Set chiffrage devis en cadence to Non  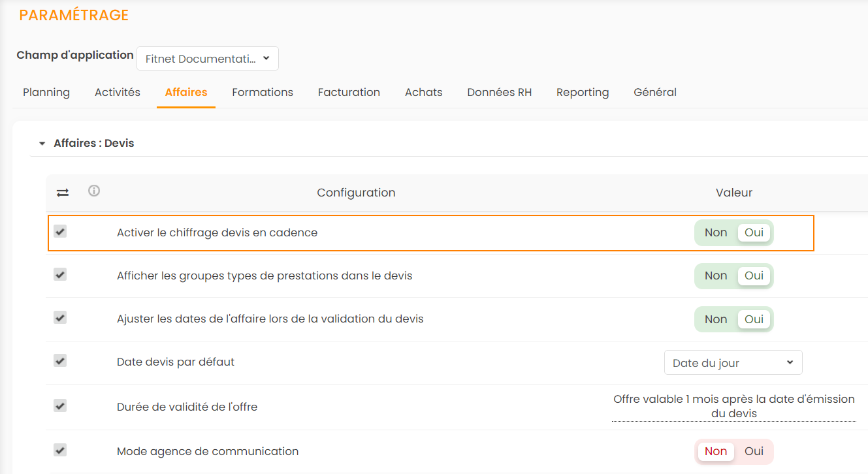(716, 233)
